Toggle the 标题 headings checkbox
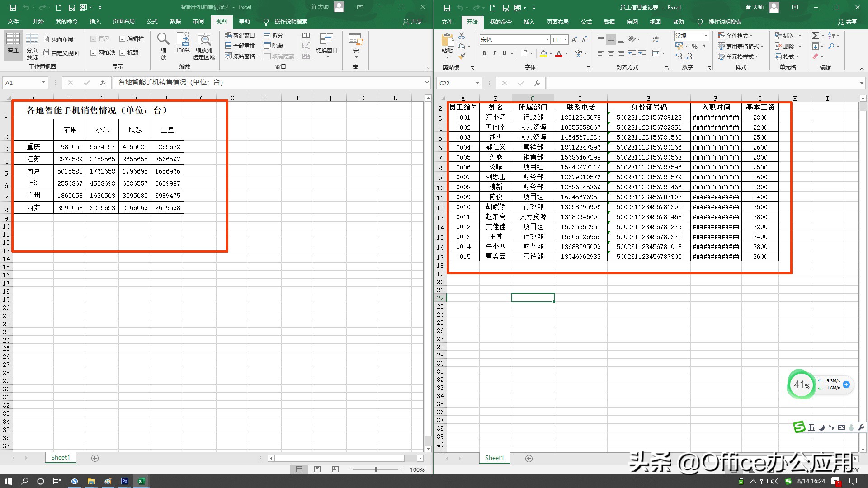Viewport: 868px width, 488px height. pyautogui.click(x=123, y=52)
